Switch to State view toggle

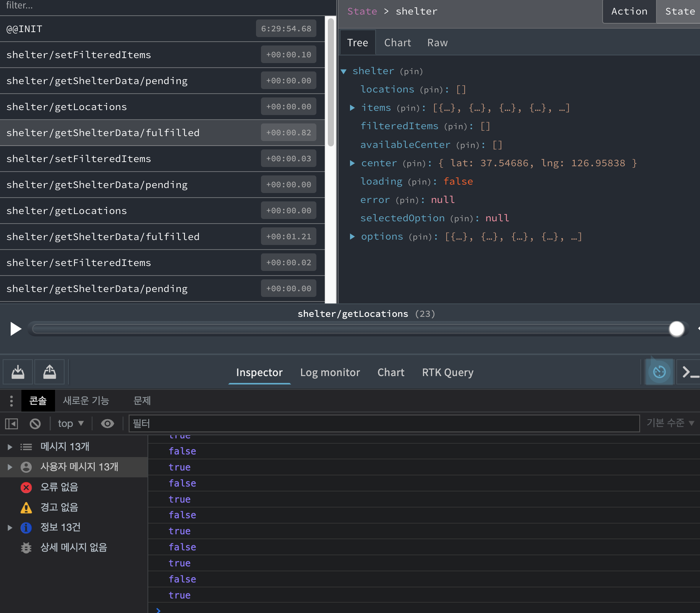click(679, 11)
